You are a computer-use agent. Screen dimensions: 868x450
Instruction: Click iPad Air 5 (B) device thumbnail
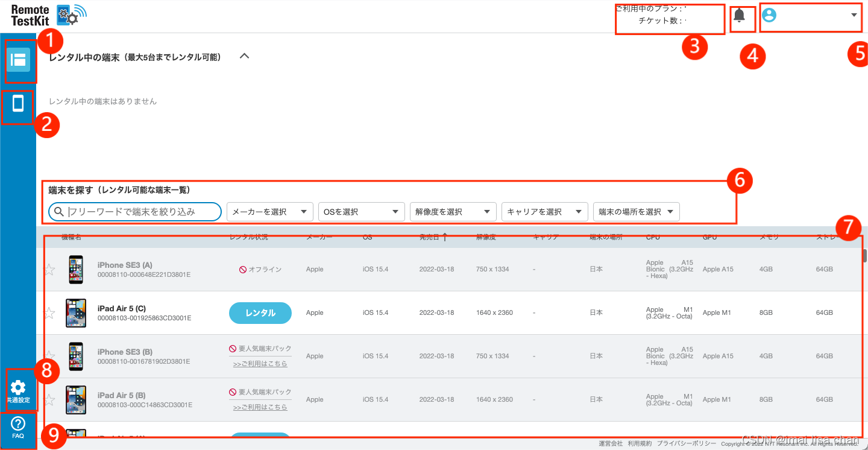click(76, 399)
